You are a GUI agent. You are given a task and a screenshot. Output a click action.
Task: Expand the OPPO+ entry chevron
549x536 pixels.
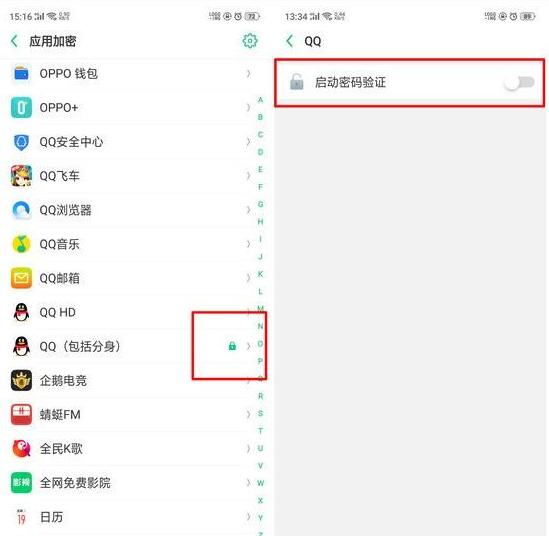(x=248, y=107)
